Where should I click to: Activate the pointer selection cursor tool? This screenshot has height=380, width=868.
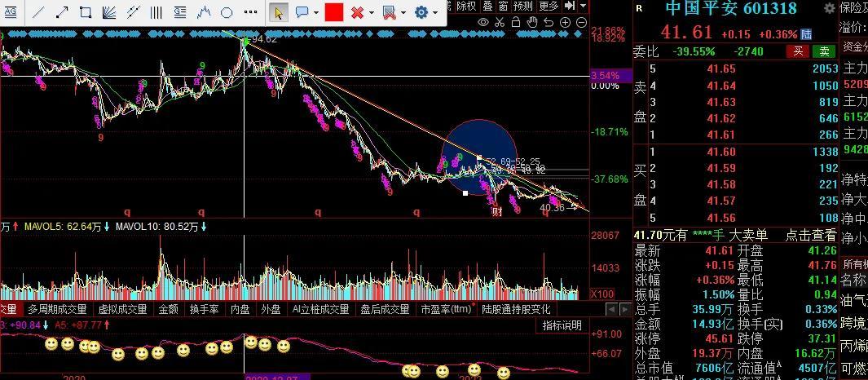point(278,12)
